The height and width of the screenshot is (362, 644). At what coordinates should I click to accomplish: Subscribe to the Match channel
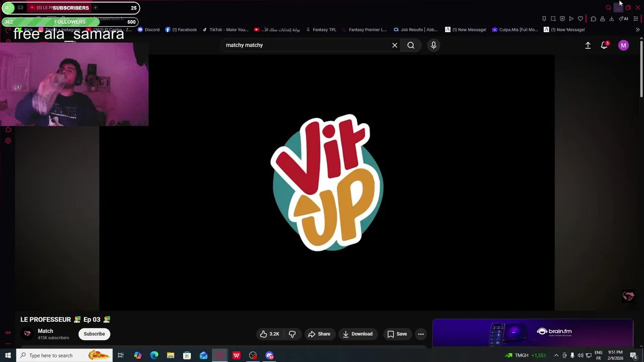[x=94, y=334]
